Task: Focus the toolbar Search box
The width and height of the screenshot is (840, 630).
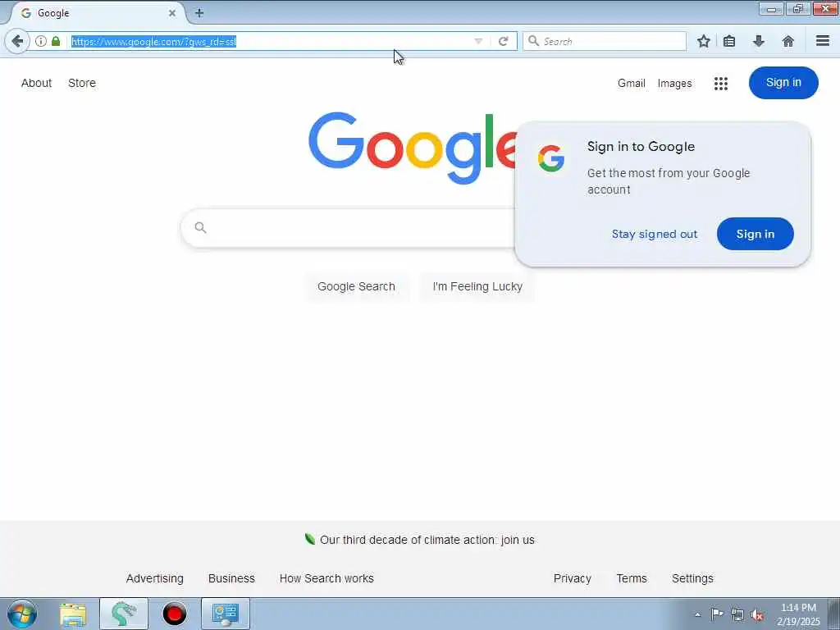Action: [x=605, y=41]
